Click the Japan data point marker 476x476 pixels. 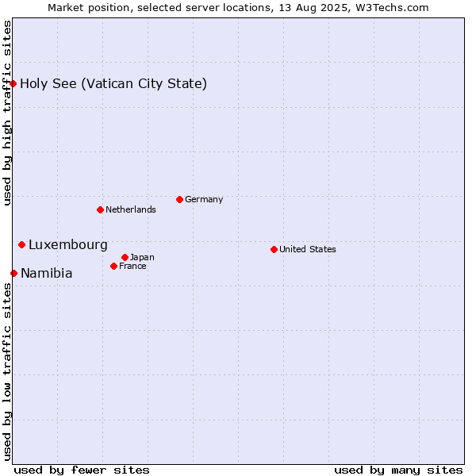point(125,257)
